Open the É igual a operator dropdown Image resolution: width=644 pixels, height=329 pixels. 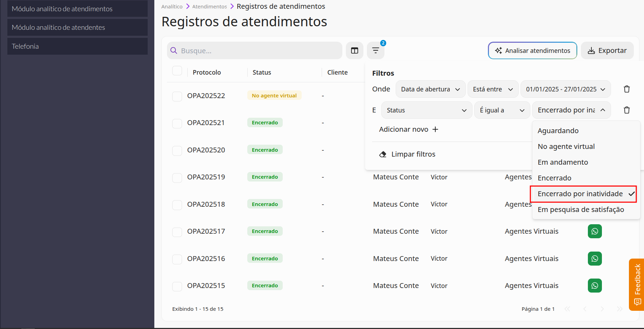(502, 110)
